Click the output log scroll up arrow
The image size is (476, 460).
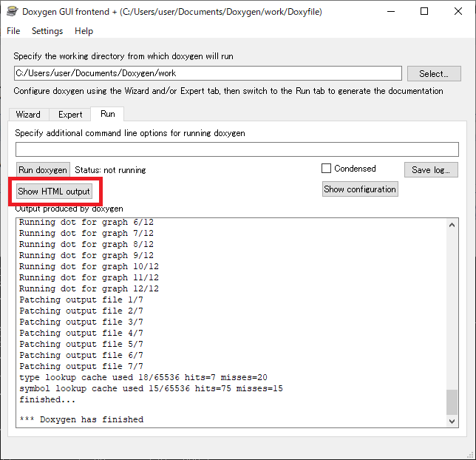452,224
